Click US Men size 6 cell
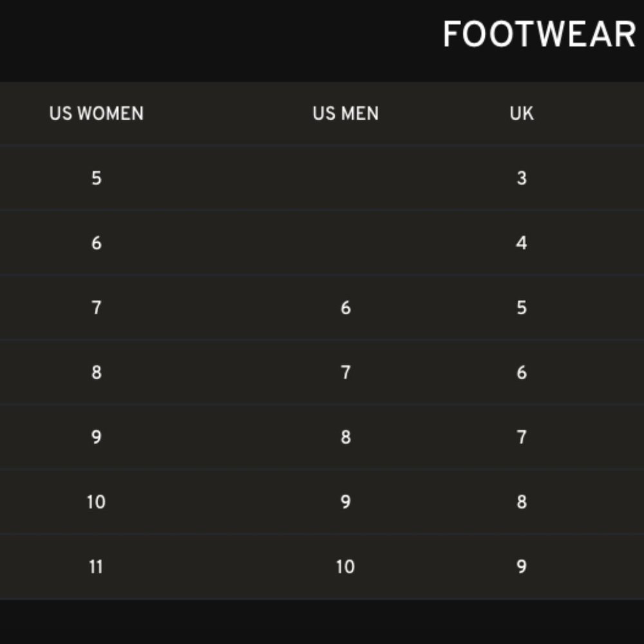 346,308
